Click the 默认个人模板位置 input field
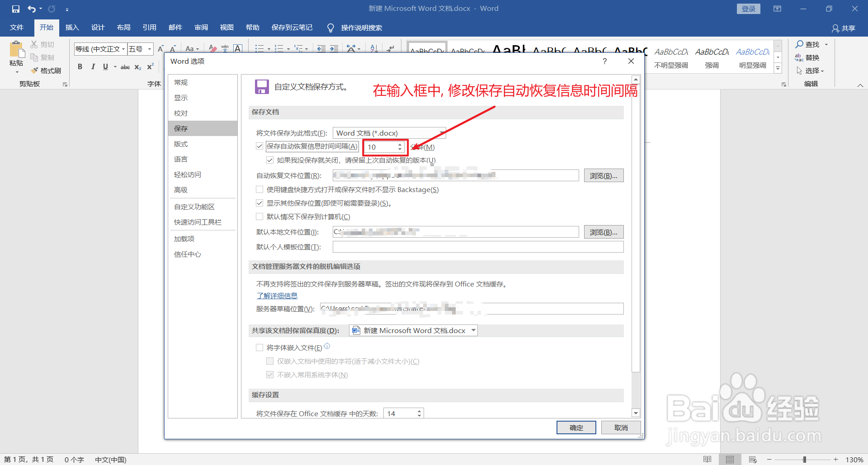 (478, 247)
